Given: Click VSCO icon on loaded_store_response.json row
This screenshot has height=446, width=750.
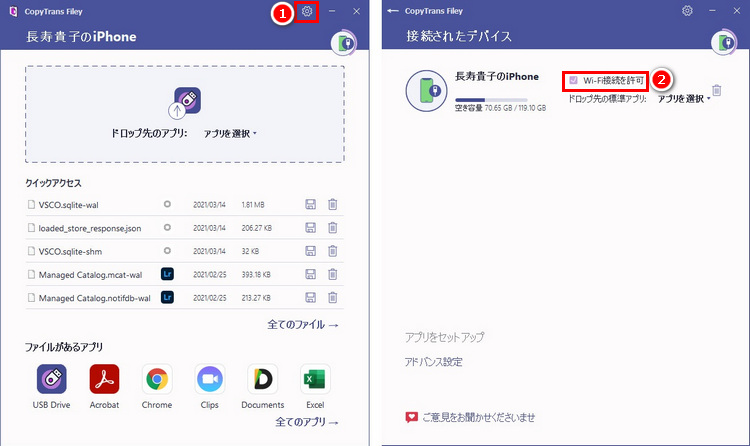Looking at the screenshot, I should 167,227.
